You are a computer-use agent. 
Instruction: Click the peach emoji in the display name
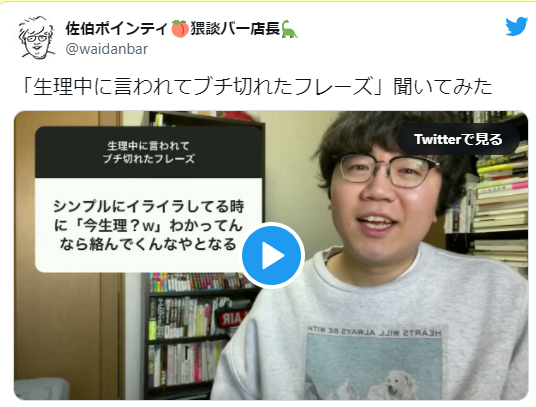pos(180,29)
